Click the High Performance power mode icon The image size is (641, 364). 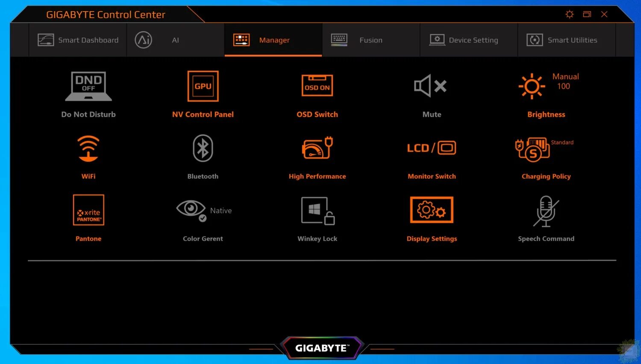click(317, 148)
